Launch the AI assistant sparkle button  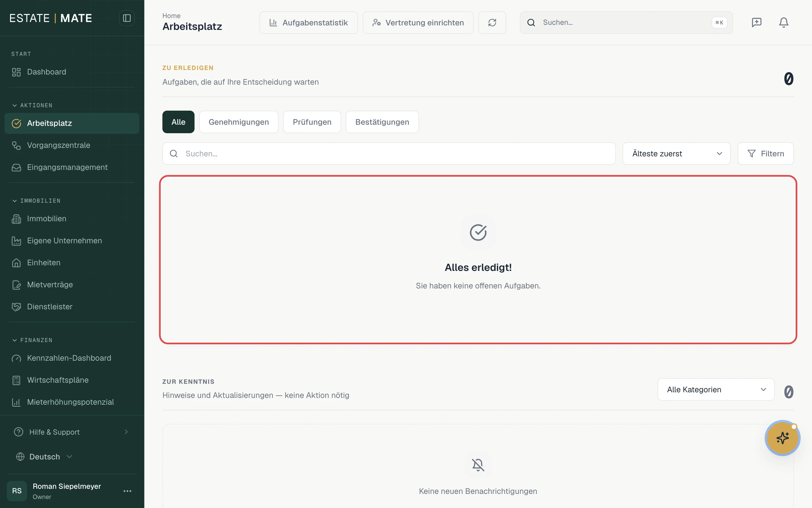pos(782,438)
